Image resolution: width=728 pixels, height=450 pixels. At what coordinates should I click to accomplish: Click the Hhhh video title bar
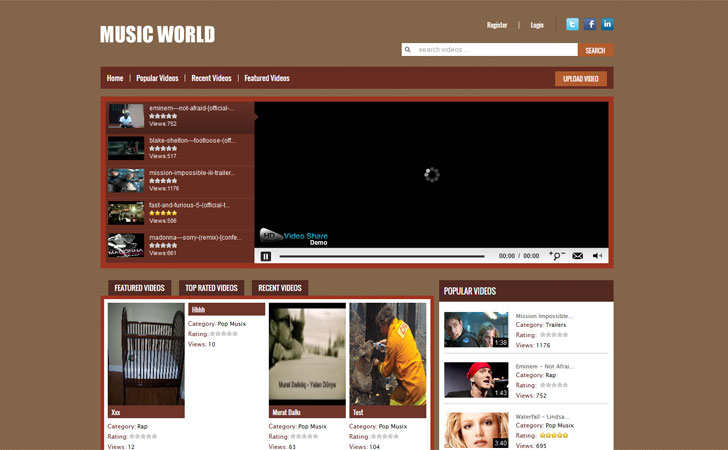[227, 309]
